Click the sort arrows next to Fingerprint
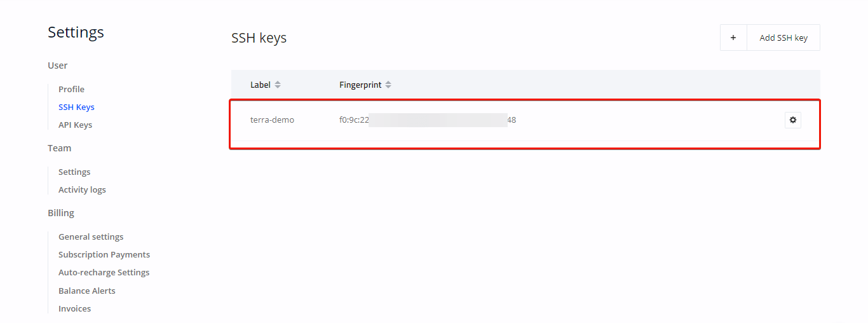The width and height of the screenshot is (868, 323). tap(388, 85)
